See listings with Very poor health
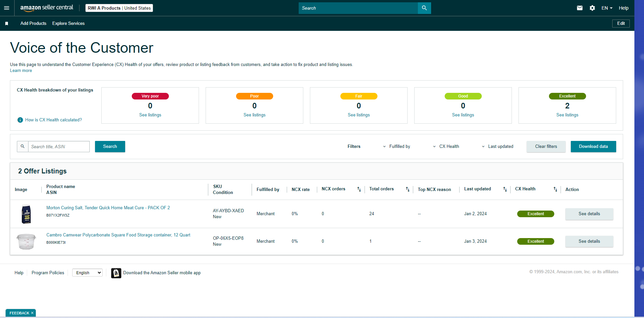 [150, 115]
